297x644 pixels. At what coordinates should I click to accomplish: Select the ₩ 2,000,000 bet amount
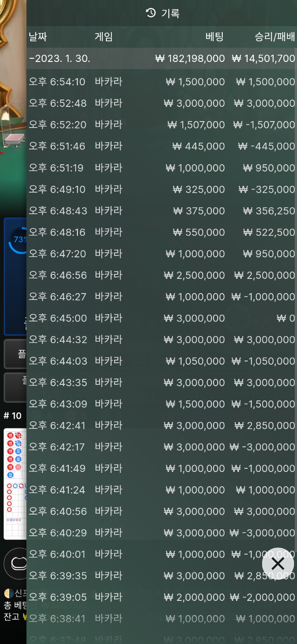coord(194,597)
